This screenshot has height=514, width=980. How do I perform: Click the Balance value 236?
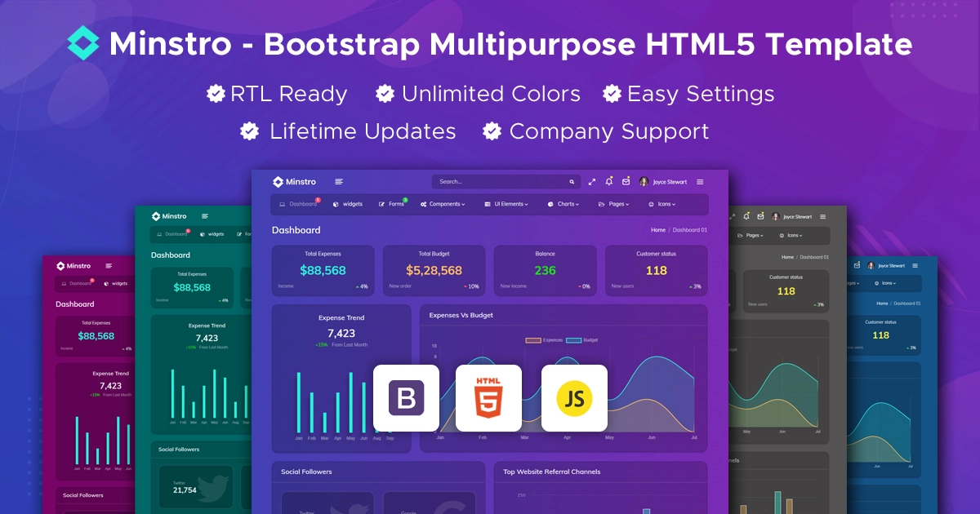(545, 271)
